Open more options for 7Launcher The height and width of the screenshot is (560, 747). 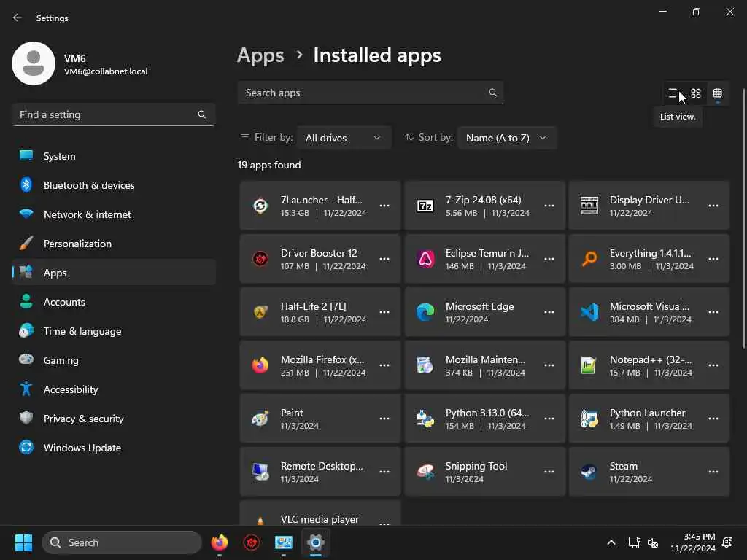coord(384,206)
